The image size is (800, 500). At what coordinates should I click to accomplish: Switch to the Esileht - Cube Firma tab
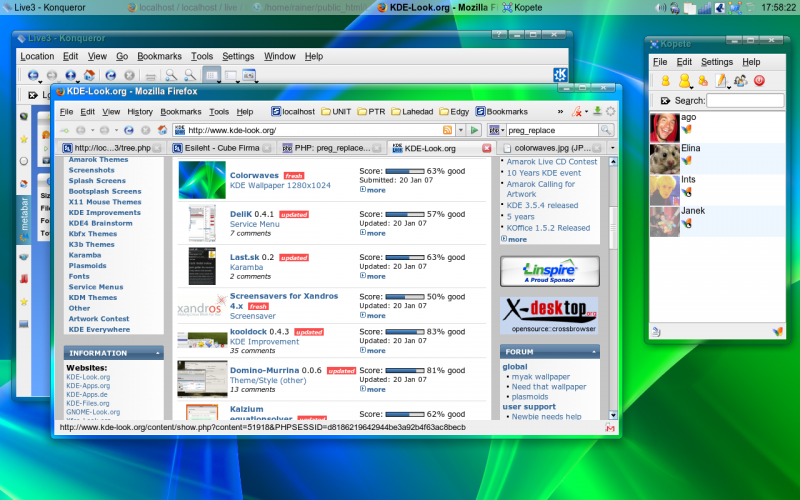pyautogui.click(x=221, y=148)
